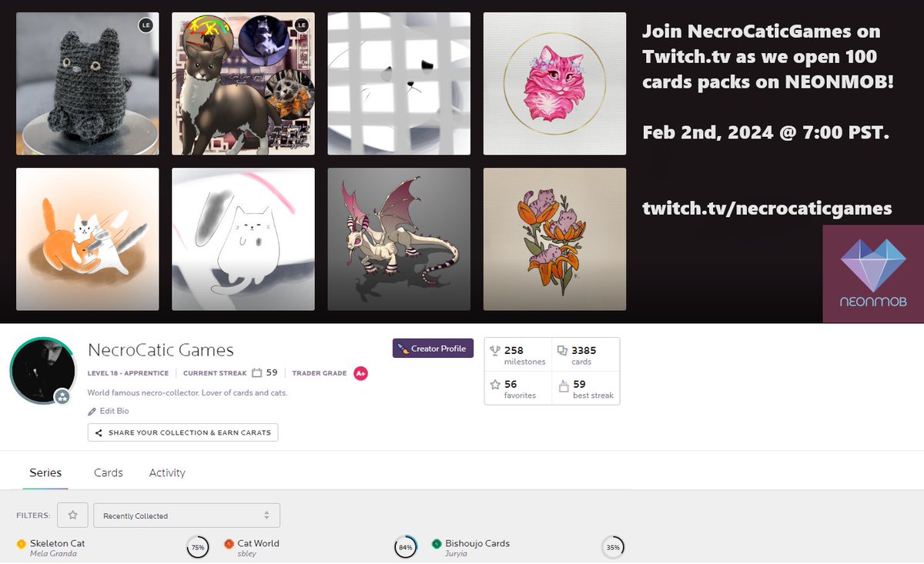Open the Creator Profile button
924x564 pixels.
[x=433, y=349]
